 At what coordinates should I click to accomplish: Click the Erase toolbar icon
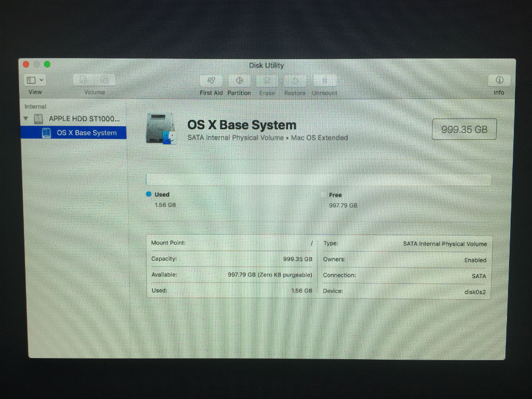point(267,81)
